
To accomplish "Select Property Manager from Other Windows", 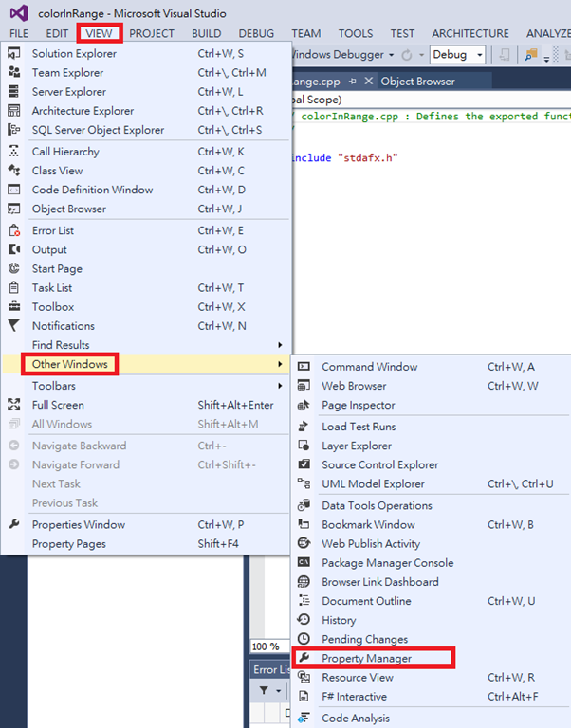I will pyautogui.click(x=374, y=659).
